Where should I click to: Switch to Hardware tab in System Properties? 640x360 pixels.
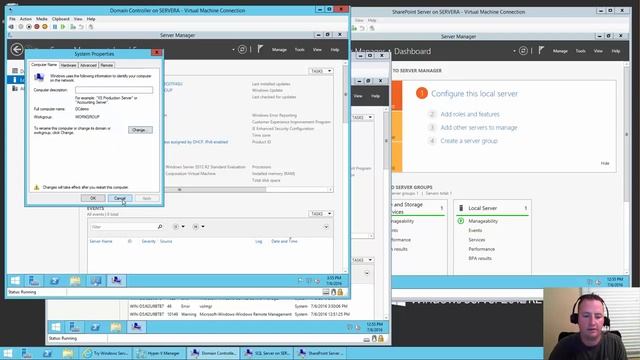click(x=68, y=65)
